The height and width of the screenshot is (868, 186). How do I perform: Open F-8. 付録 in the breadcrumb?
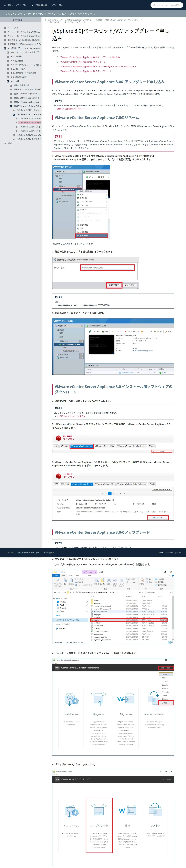98,20
